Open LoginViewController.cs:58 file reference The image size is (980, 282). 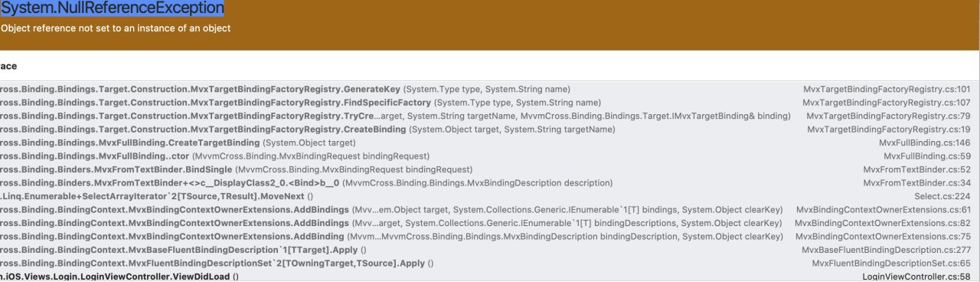click(916, 276)
